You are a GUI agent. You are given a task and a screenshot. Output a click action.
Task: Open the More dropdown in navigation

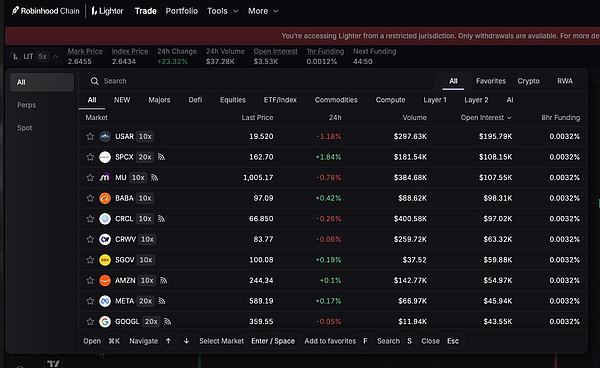[263, 11]
